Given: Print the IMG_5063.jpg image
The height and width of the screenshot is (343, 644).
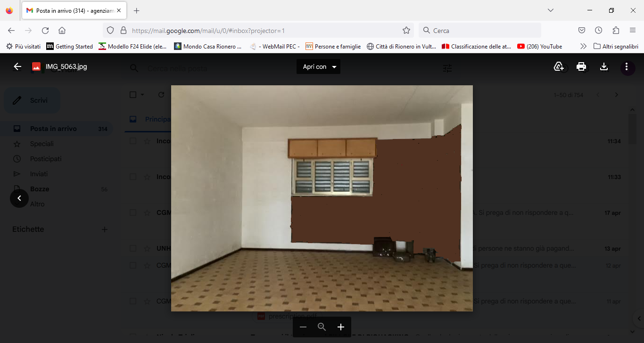Looking at the screenshot, I should pyautogui.click(x=581, y=66).
